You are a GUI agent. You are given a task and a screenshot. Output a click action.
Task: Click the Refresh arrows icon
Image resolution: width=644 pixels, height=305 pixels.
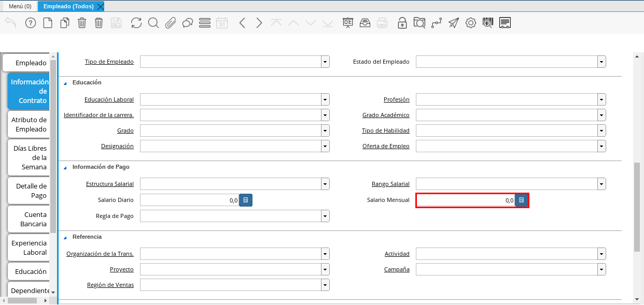pyautogui.click(x=136, y=23)
